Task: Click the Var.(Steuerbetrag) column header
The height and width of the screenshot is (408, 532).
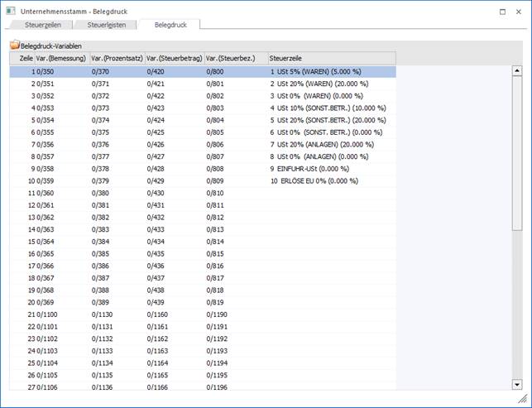Action: click(174, 58)
